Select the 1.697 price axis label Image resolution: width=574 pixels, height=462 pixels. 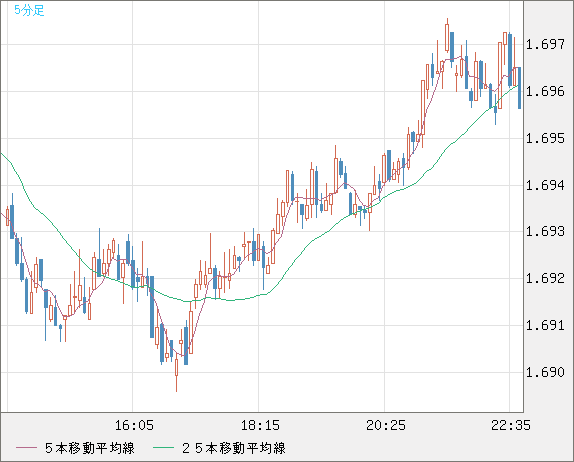[x=545, y=44]
